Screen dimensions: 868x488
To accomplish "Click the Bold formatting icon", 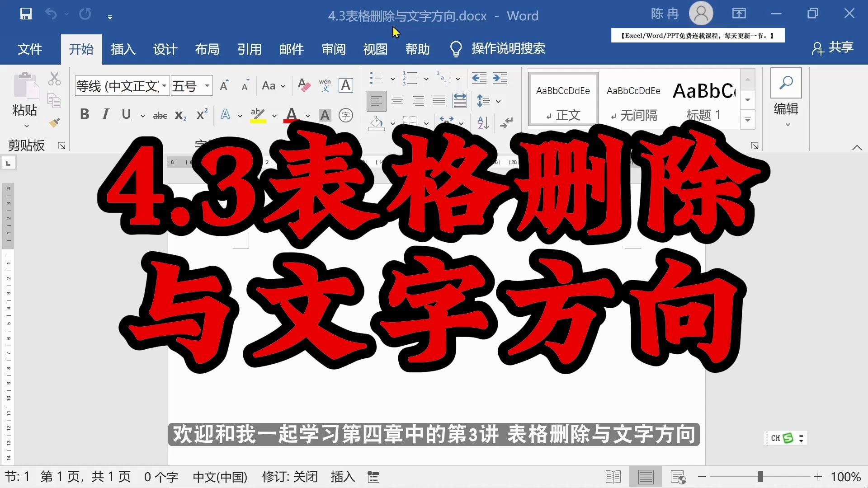I will click(84, 114).
